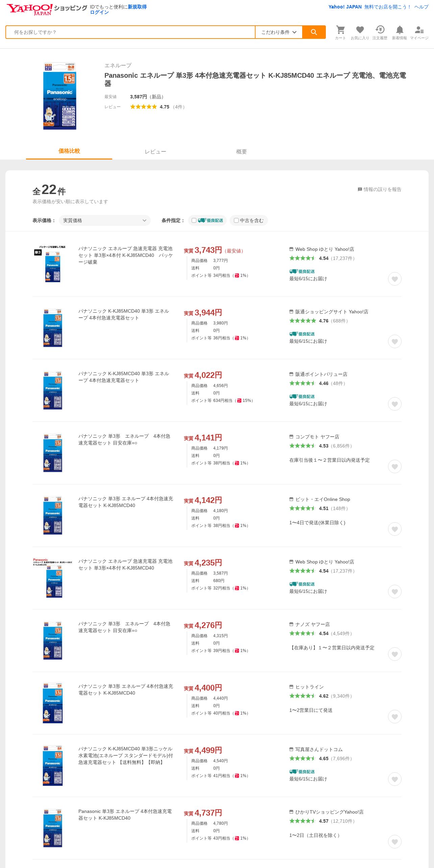Click star rating of ヒットライン store
434x868 pixels.
pos(303,696)
